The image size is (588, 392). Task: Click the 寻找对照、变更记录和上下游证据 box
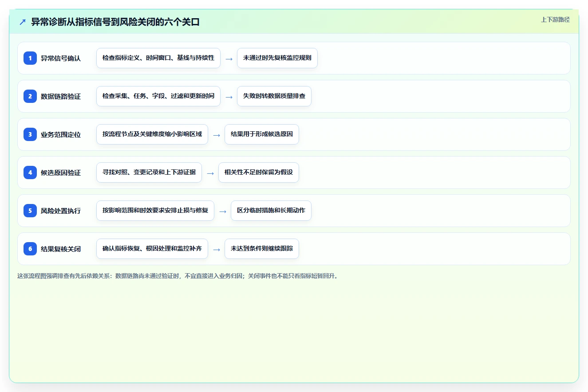coord(149,172)
